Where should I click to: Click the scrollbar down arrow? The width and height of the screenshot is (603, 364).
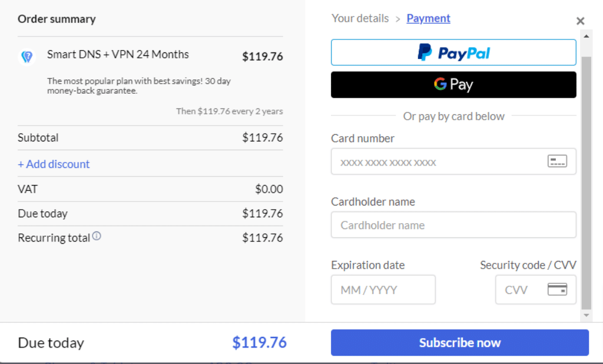click(587, 315)
